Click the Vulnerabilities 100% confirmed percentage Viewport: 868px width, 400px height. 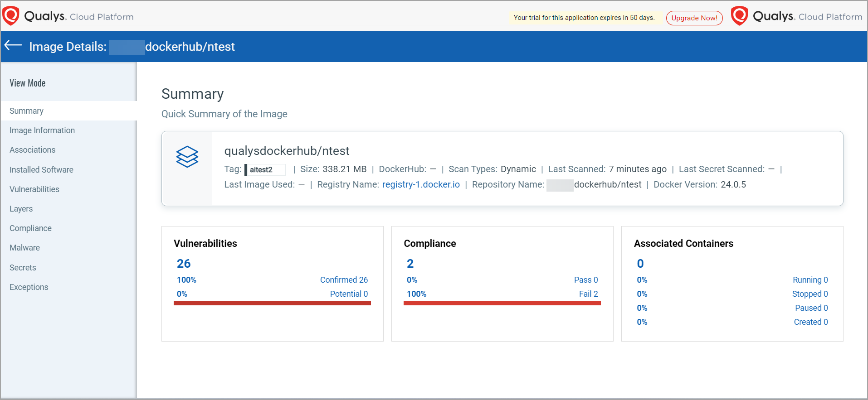186,280
